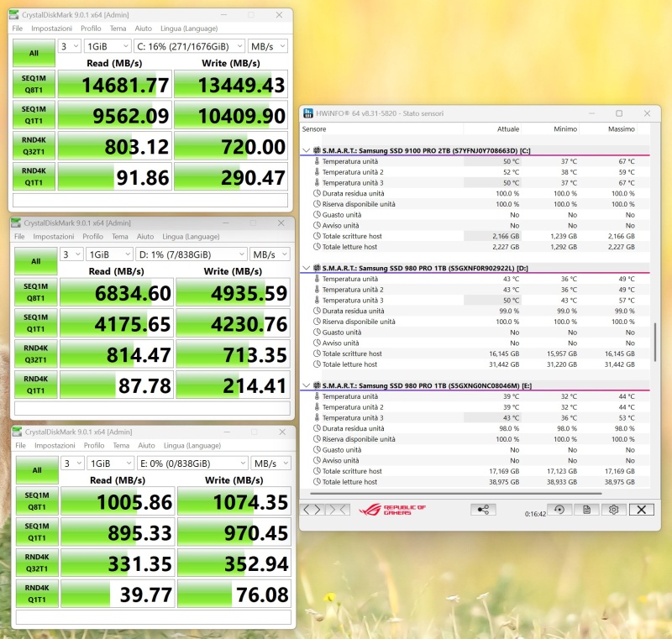The height and width of the screenshot is (639, 672).
Task: Click the reset min/max clock icon in HWiNFO
Action: click(559, 510)
